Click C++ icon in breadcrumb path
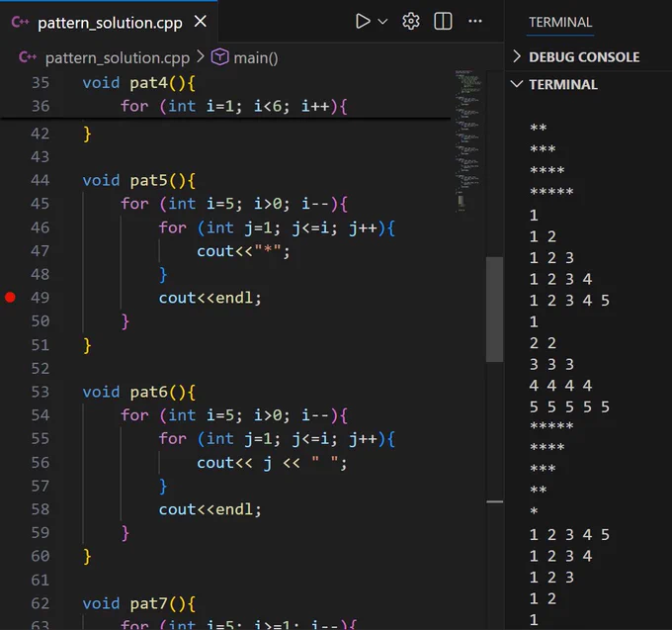 pos(28,57)
